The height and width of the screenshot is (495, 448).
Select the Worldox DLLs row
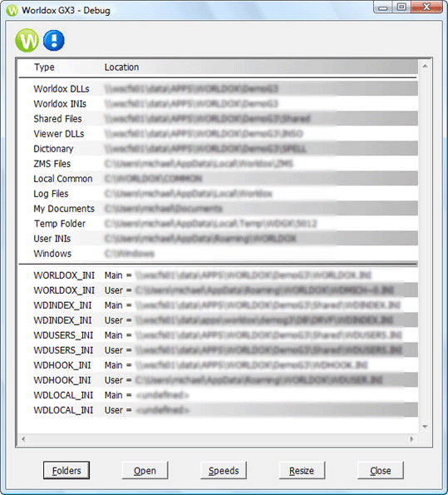(x=219, y=89)
